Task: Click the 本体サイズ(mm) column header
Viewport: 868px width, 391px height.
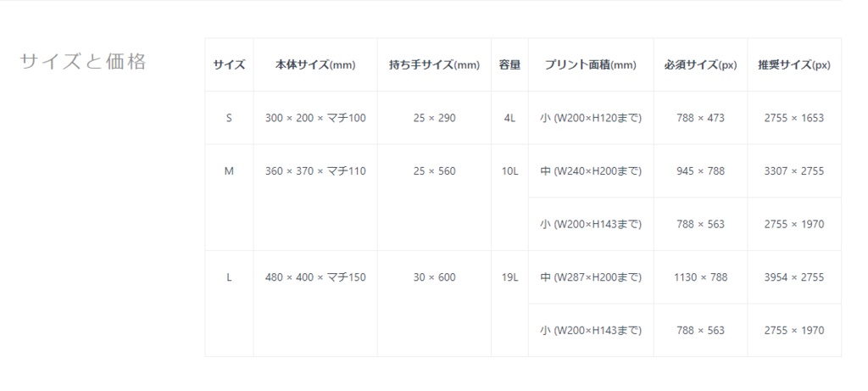Action: coord(315,65)
